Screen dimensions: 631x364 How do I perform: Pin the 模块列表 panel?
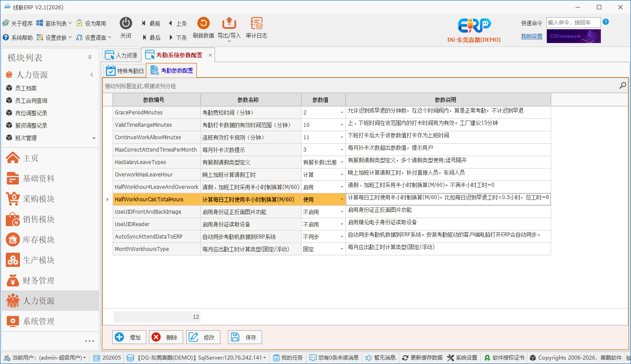pos(90,58)
